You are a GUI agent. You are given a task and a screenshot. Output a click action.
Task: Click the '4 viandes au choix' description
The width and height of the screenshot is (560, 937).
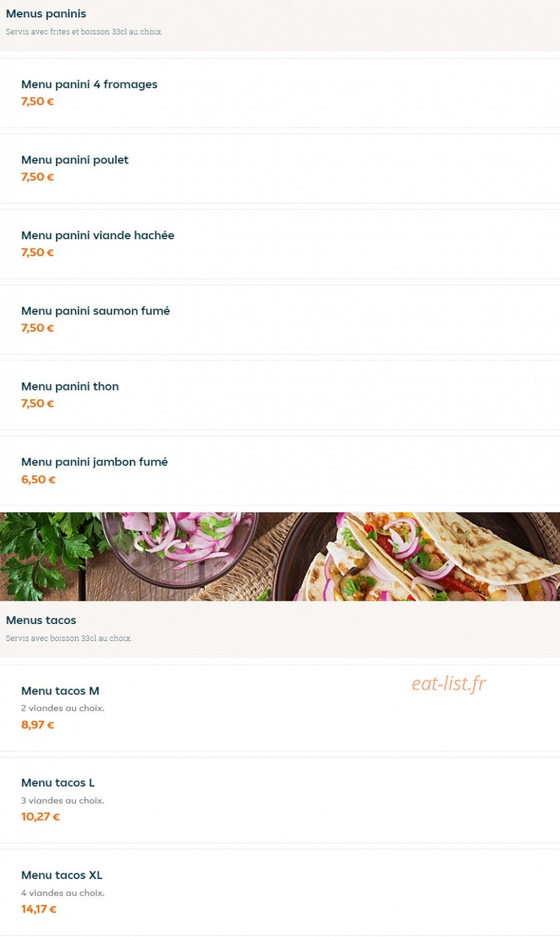tap(63, 893)
